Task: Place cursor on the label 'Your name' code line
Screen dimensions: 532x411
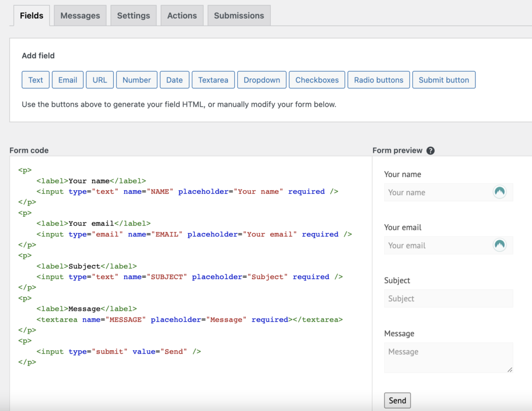Action: (x=91, y=181)
